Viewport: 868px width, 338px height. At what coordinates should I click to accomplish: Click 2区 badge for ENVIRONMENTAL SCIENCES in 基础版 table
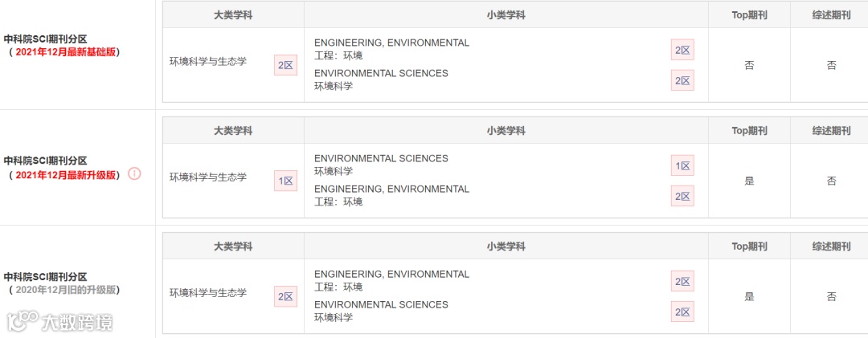[x=682, y=80]
